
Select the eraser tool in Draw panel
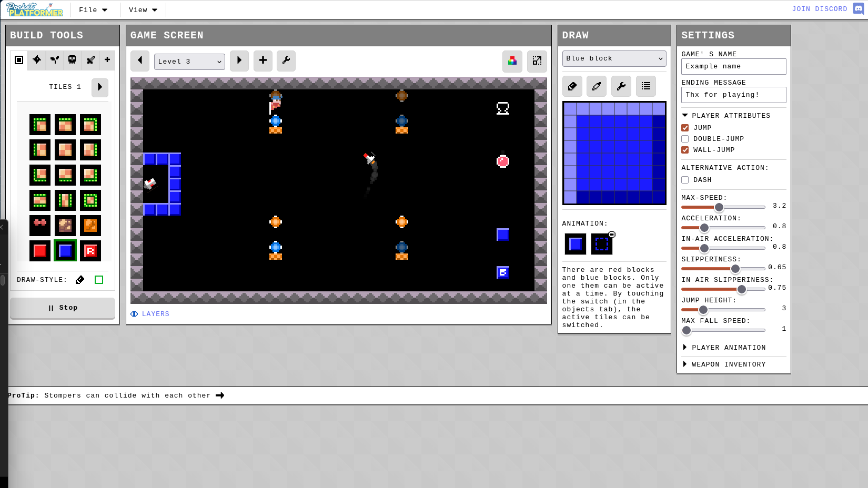pyautogui.click(x=572, y=86)
